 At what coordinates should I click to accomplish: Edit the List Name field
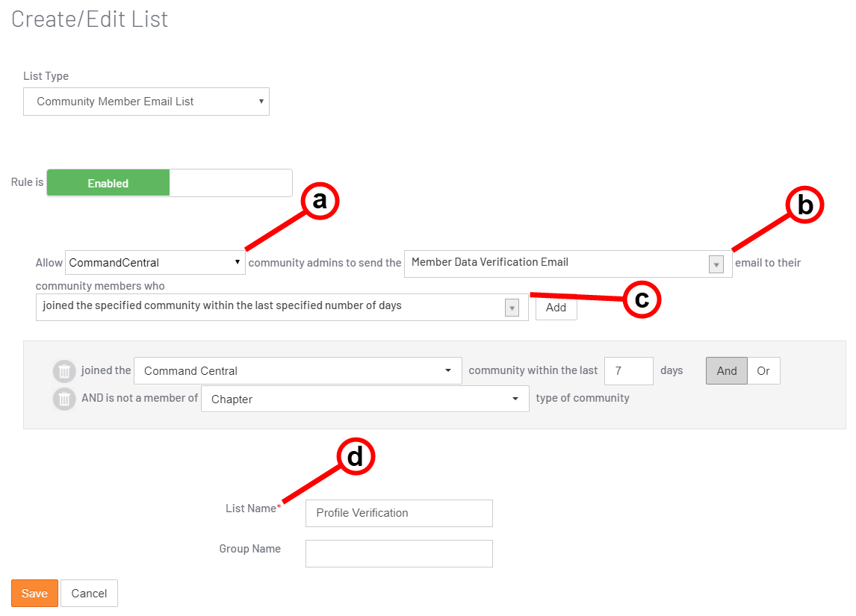[x=399, y=513]
